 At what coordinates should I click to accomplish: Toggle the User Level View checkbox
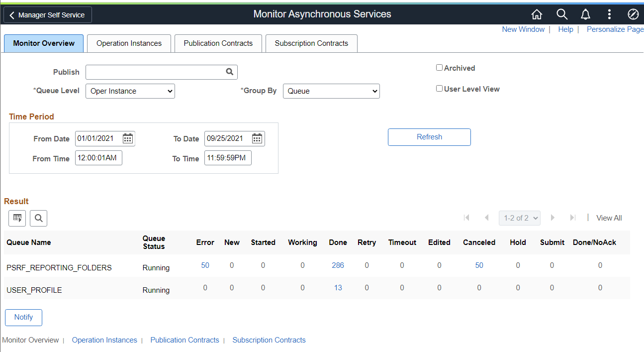coord(439,89)
